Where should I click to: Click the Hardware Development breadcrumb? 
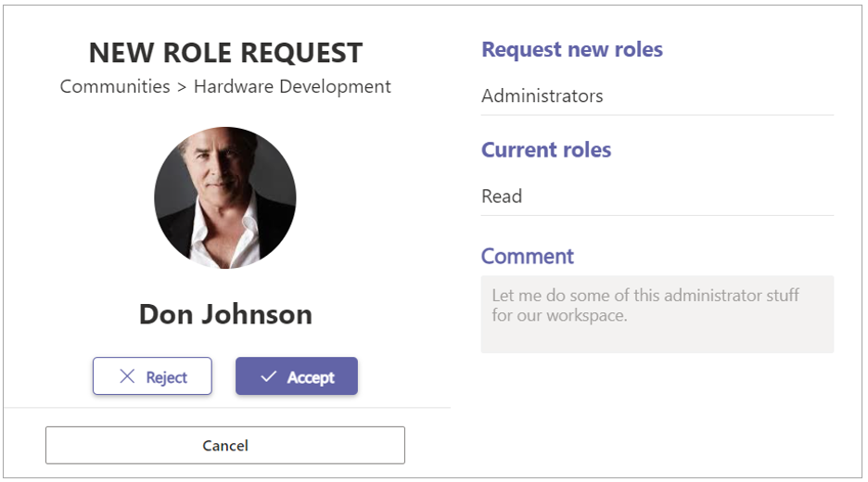pos(292,87)
